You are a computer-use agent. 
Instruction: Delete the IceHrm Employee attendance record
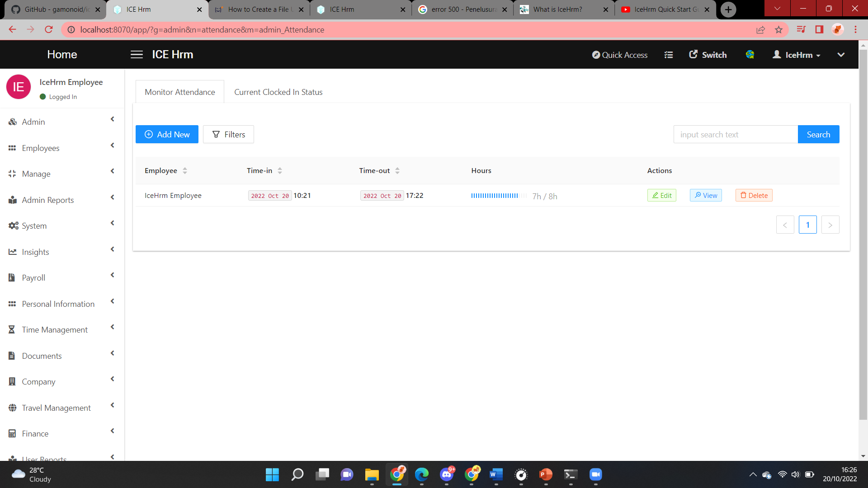[x=754, y=195]
